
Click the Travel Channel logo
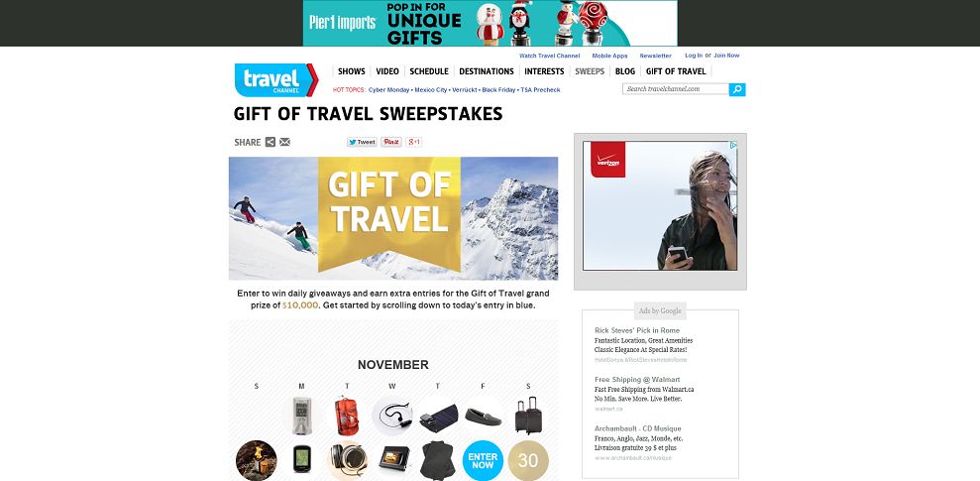coord(276,80)
